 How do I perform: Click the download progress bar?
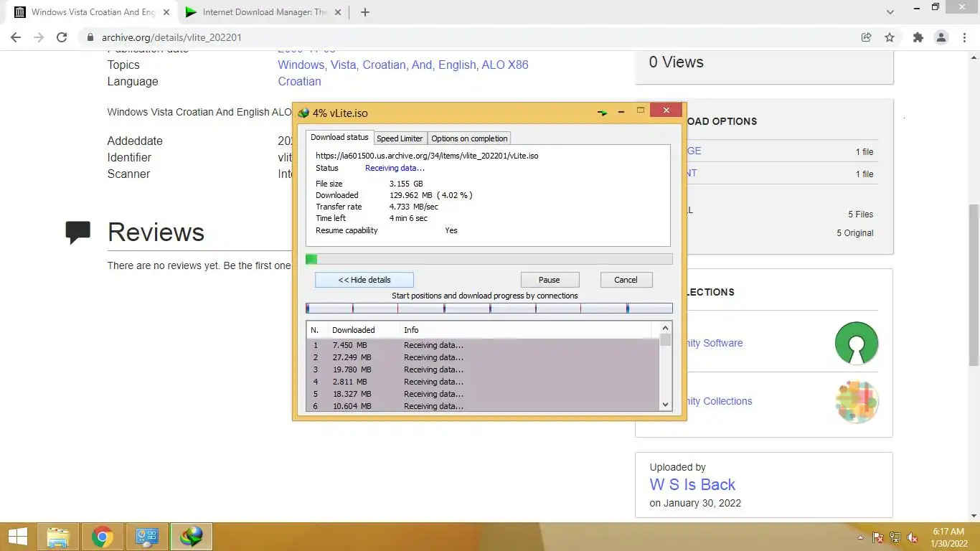coord(489,259)
